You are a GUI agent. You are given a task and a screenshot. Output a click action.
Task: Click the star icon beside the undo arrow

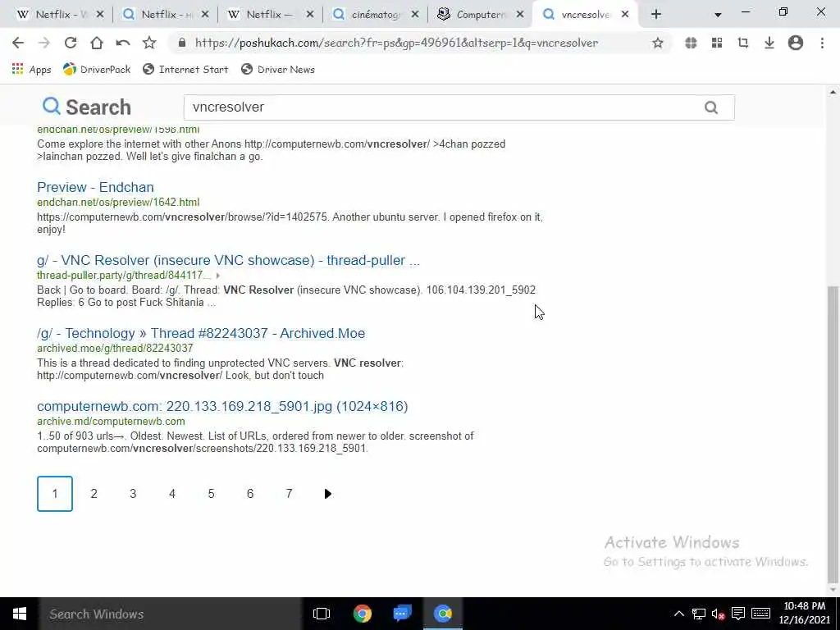(x=149, y=43)
